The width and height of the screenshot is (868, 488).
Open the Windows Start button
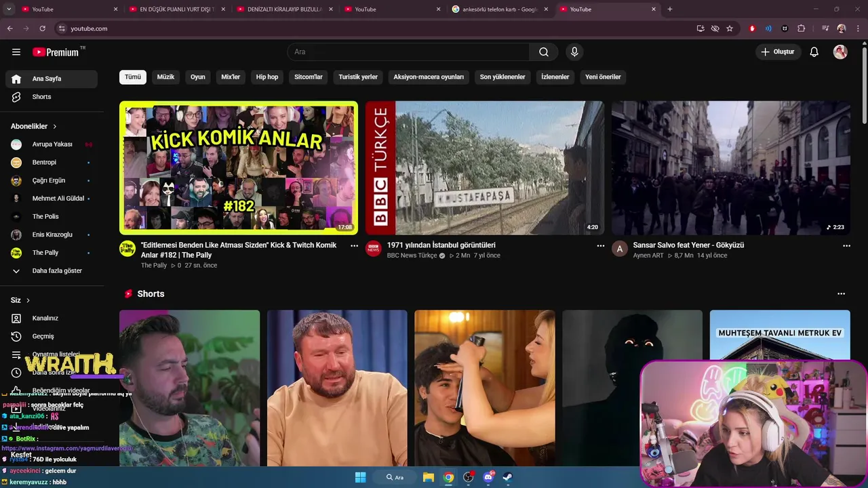tap(360, 477)
